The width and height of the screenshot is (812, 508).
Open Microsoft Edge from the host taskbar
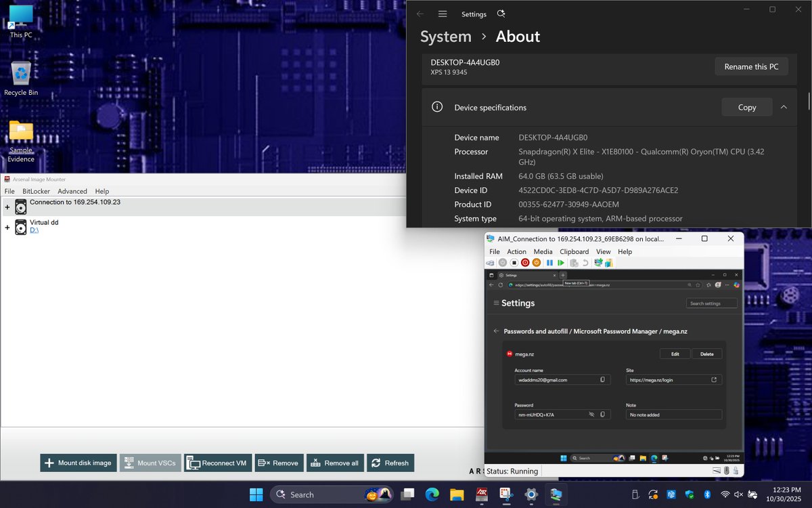[x=432, y=494]
